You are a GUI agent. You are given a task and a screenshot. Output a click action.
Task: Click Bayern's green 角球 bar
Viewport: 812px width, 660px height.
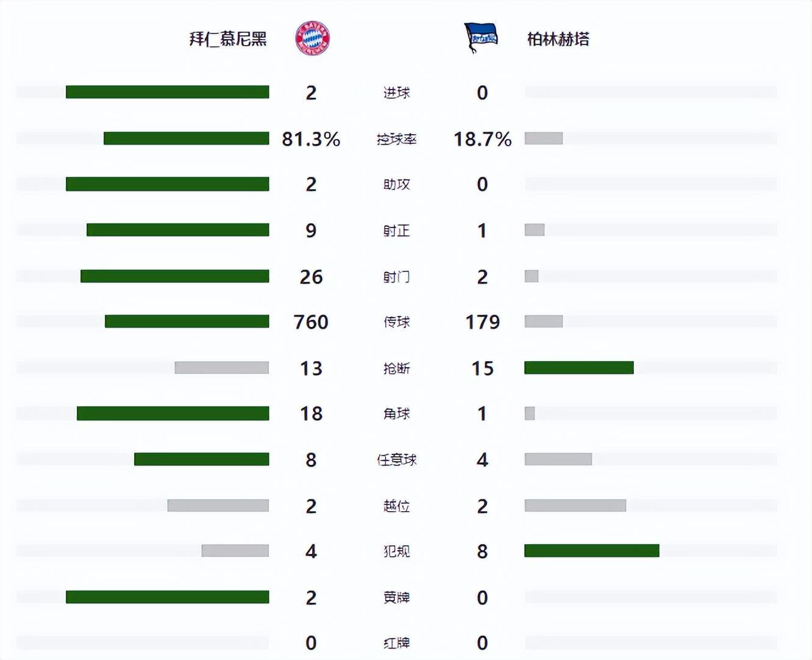coord(173,414)
